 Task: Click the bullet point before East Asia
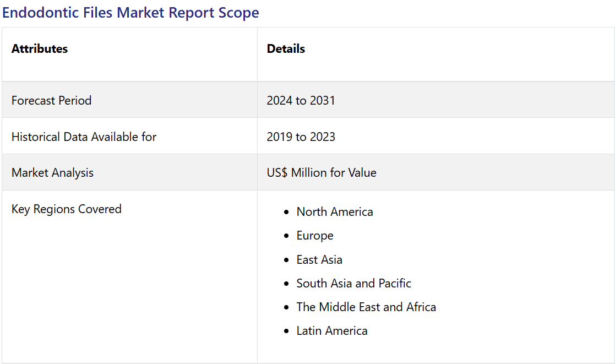(x=286, y=260)
